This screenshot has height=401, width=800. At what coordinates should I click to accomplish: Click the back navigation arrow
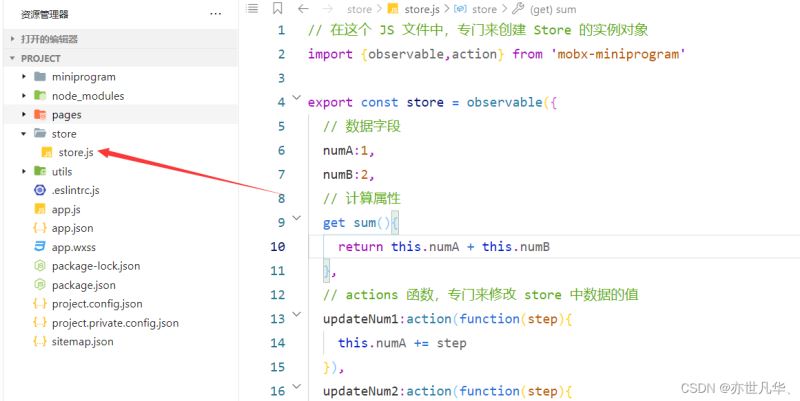click(x=303, y=9)
